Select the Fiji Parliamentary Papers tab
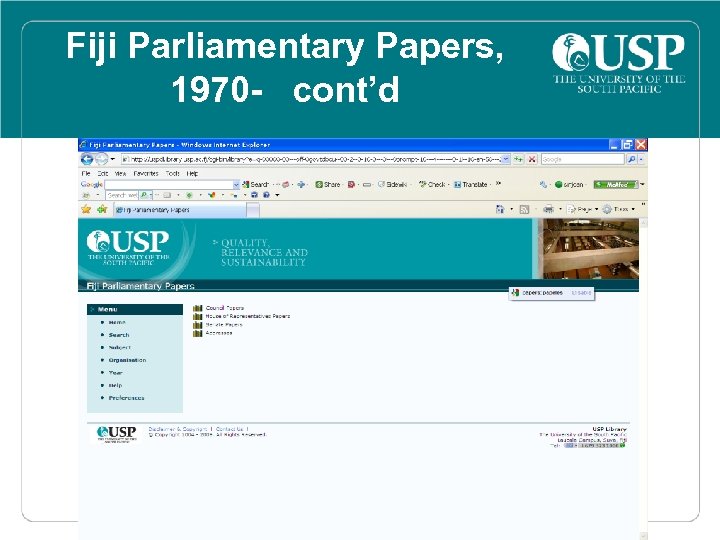Screen dimensions: 720x540 pyautogui.click(x=180, y=210)
